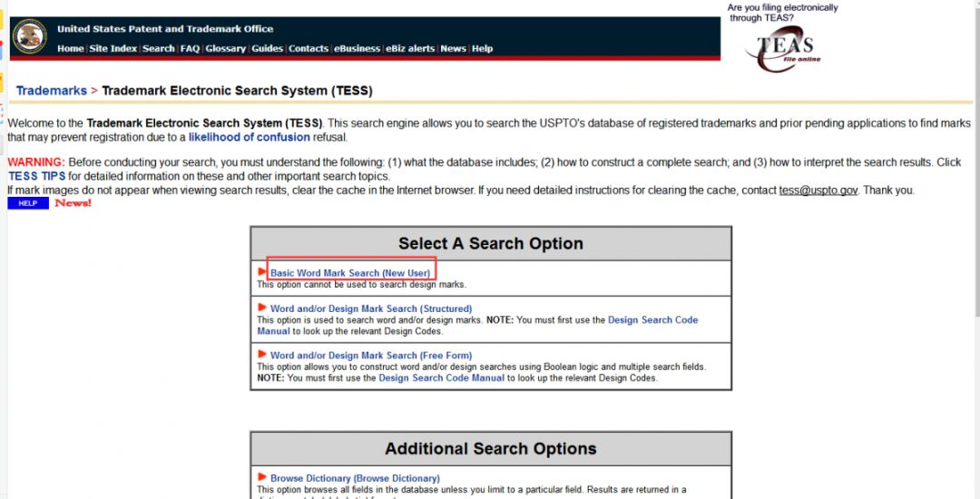980x499 pixels.
Task: Click the red WARNING: text
Action: tap(36, 162)
